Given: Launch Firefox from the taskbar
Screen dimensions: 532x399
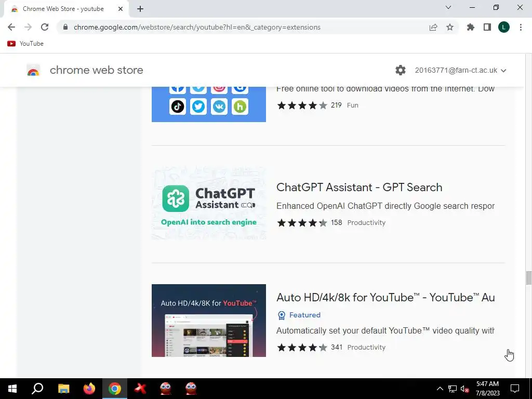Looking at the screenshot, I should click(89, 389).
